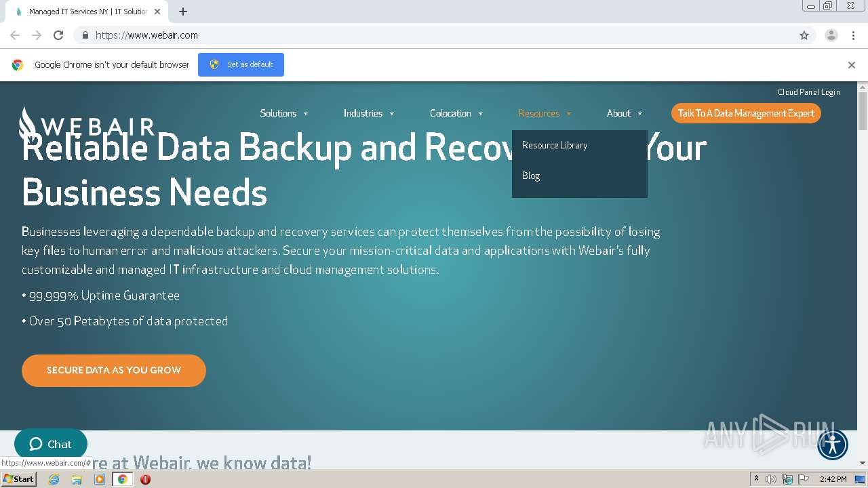Reload the Webair page
Image resolution: width=868 pixels, height=488 pixels.
tap(58, 35)
